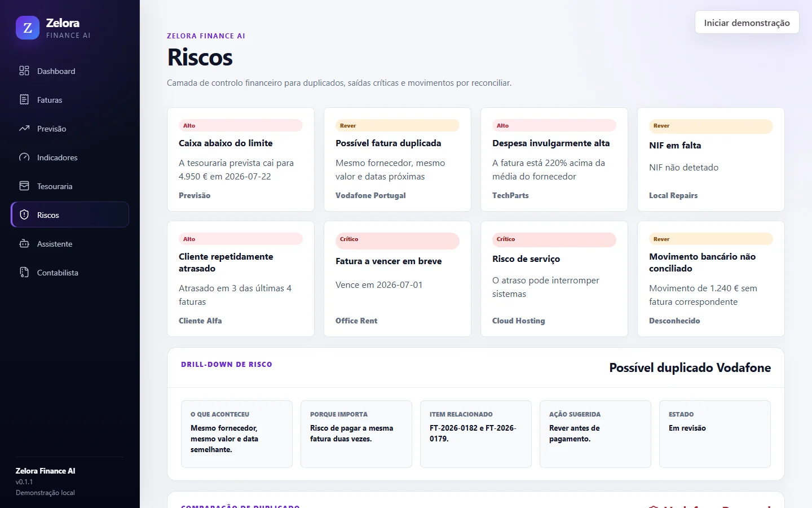
Task: Click the Cloud Hosting label
Action: tap(519, 321)
